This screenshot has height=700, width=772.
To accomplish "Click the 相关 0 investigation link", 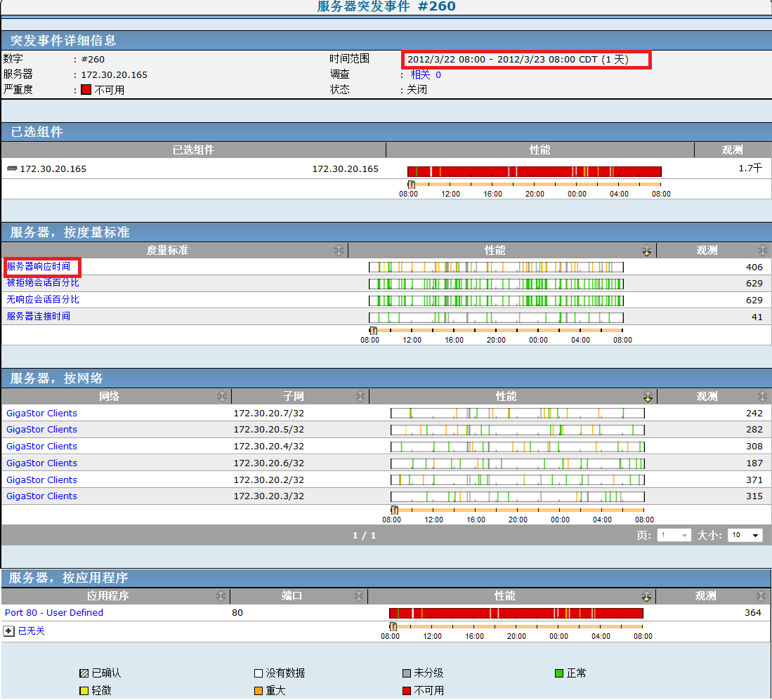I will 426,75.
